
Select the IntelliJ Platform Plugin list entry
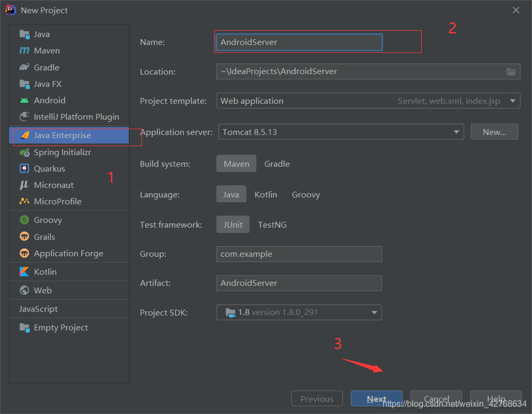(x=69, y=116)
